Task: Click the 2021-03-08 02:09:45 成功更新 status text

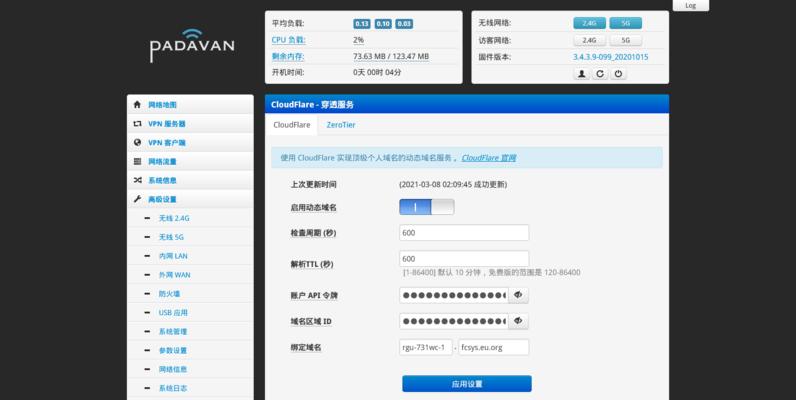Action: coord(453,185)
